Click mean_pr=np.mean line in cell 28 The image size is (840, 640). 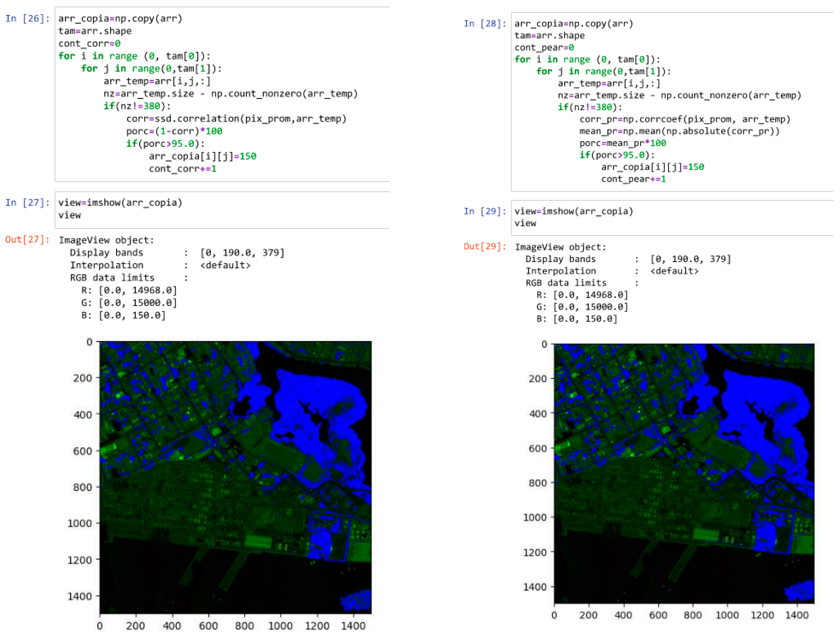click(679, 131)
